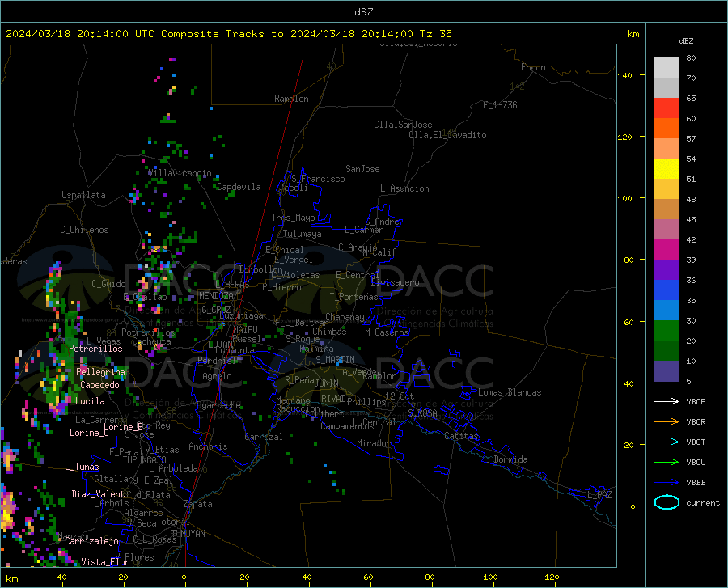Select the purple 36 dBZ swatch
This screenshot has width=728, height=588.
667,270
